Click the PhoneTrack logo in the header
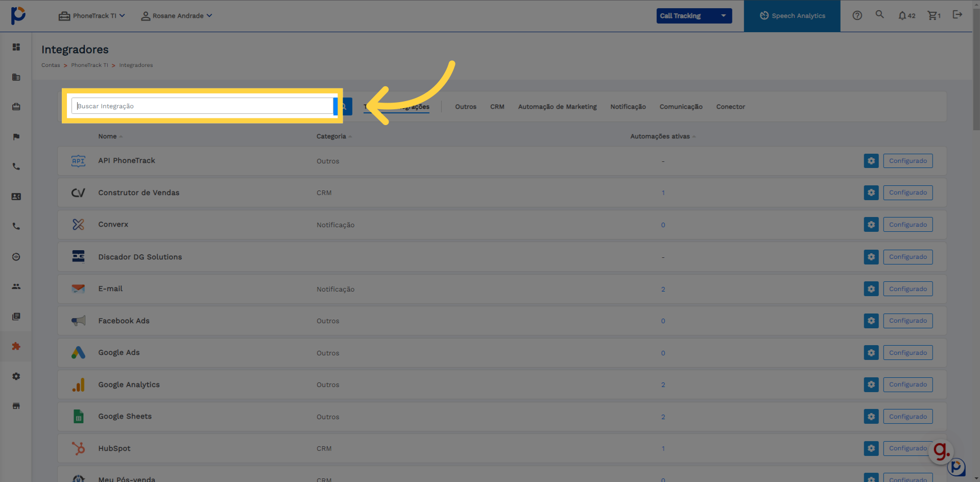 click(x=18, y=15)
